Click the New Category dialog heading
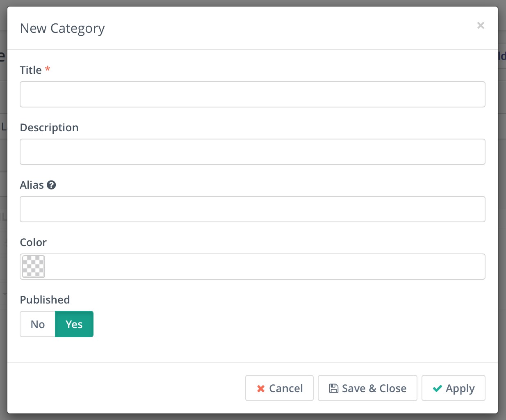This screenshot has height=420, width=506. 62,29
